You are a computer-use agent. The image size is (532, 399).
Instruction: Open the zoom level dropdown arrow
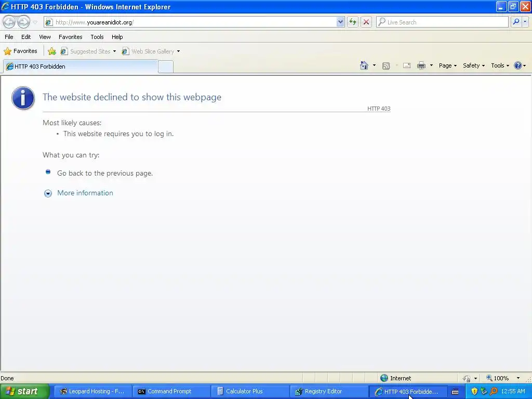click(x=518, y=378)
